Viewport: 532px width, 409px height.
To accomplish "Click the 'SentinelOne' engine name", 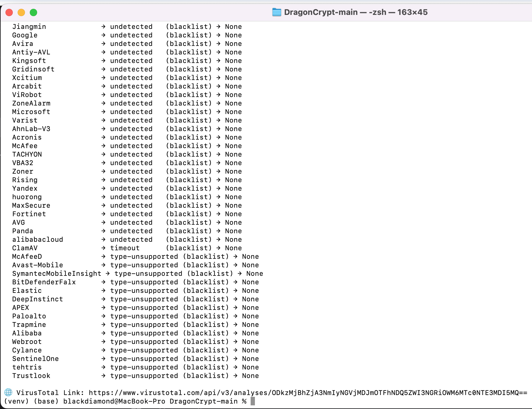I will click(x=36, y=359).
